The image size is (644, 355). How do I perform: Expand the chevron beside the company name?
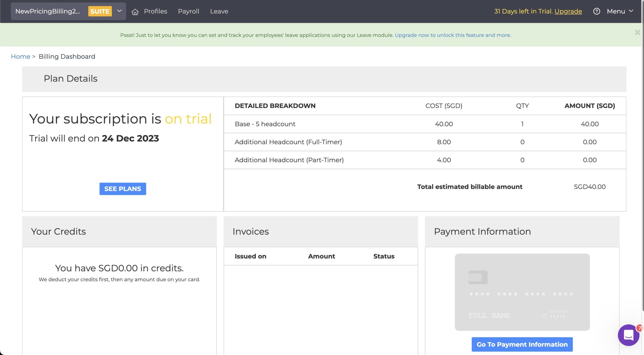(119, 11)
